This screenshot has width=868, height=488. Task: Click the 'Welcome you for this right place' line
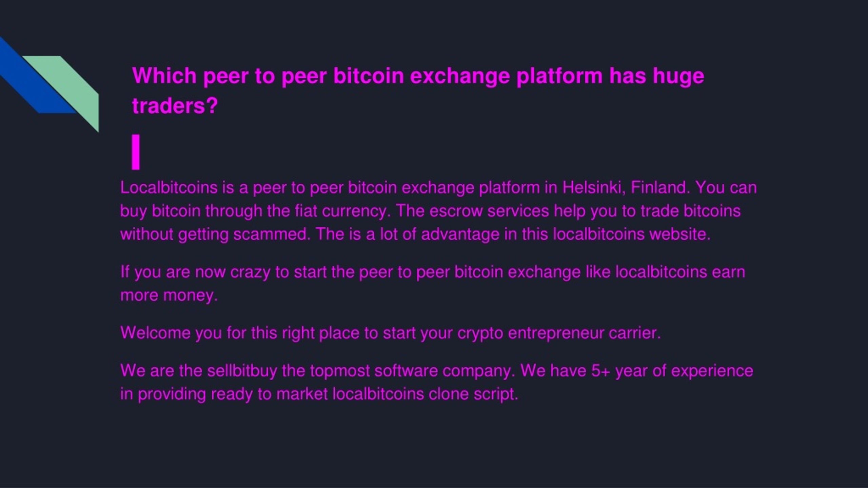tap(391, 333)
